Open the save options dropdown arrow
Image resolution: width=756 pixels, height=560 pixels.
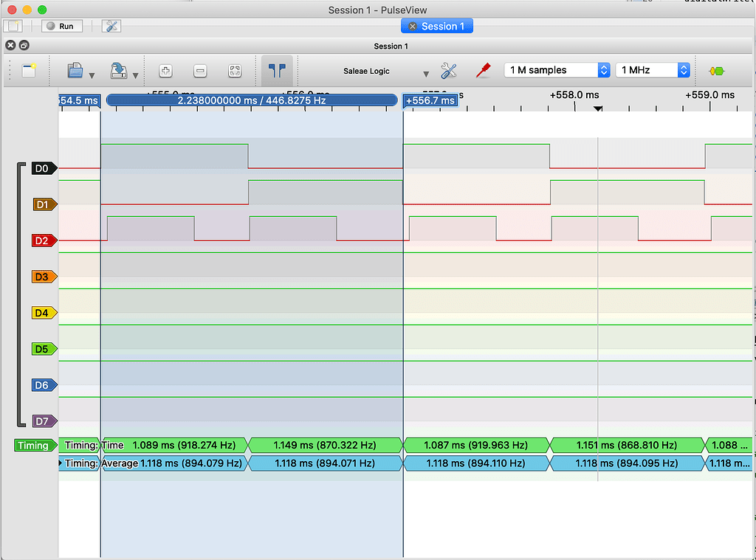(x=134, y=75)
